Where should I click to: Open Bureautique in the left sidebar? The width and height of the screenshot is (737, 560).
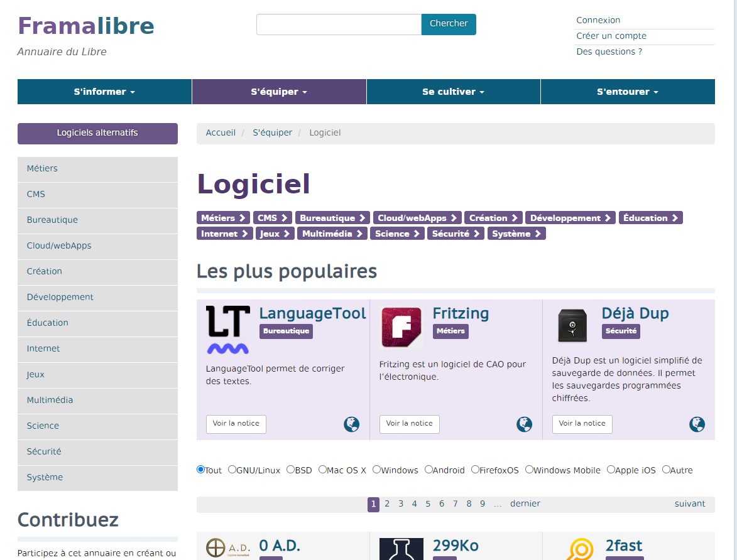[98, 221]
